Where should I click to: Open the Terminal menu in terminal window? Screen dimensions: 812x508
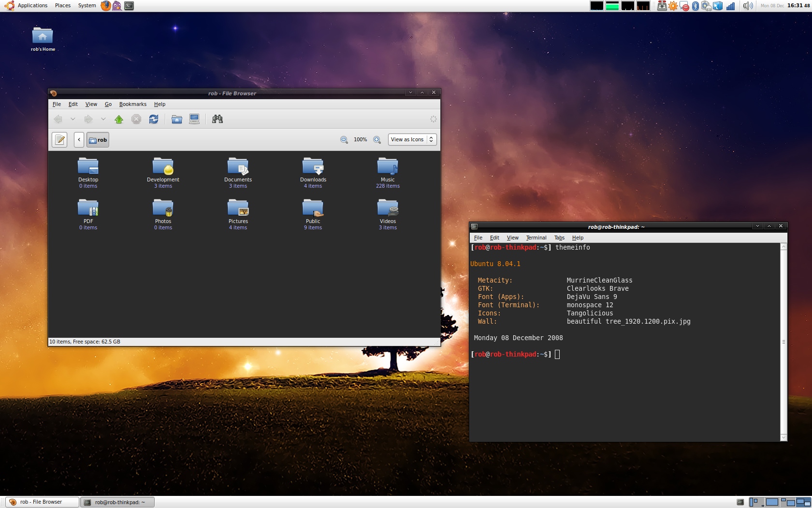point(536,238)
